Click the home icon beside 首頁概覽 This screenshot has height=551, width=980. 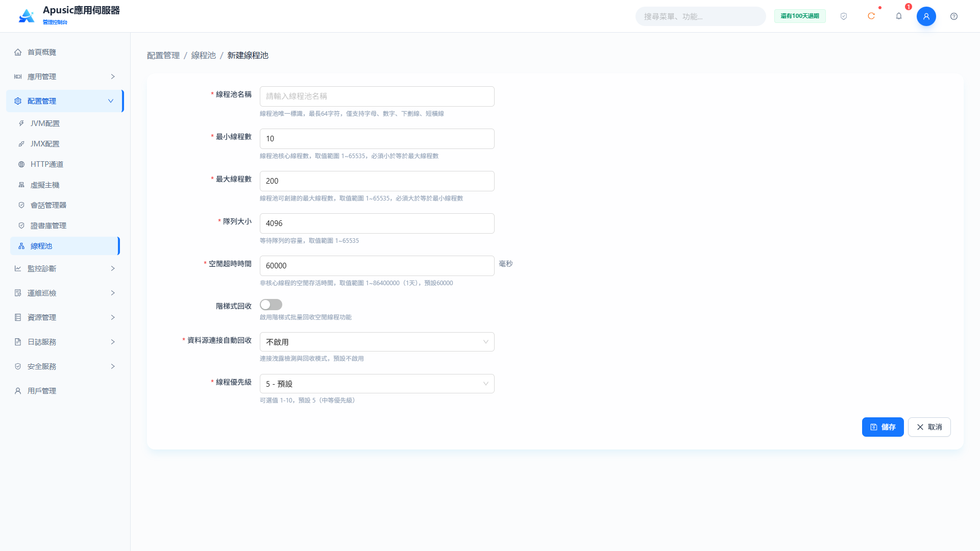pos(18,52)
